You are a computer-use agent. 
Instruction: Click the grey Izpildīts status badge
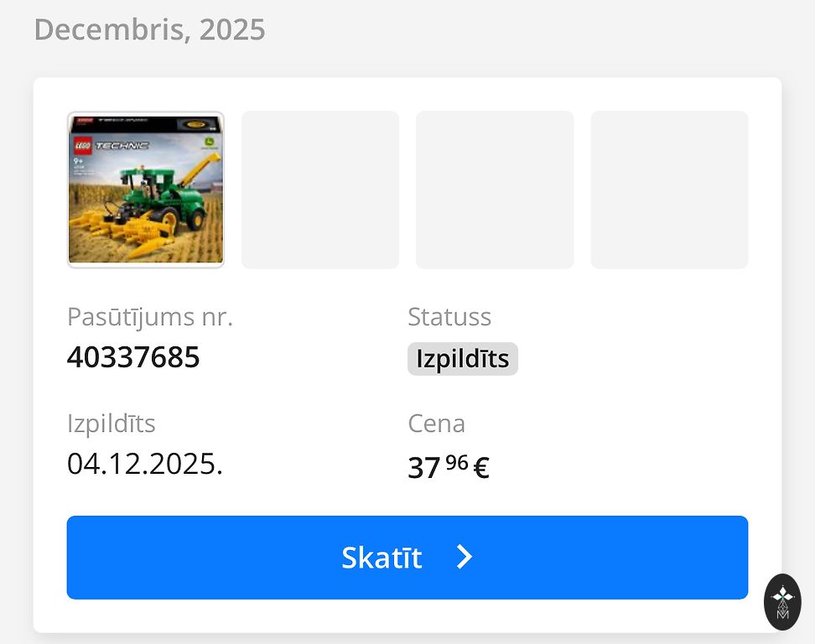[463, 359]
